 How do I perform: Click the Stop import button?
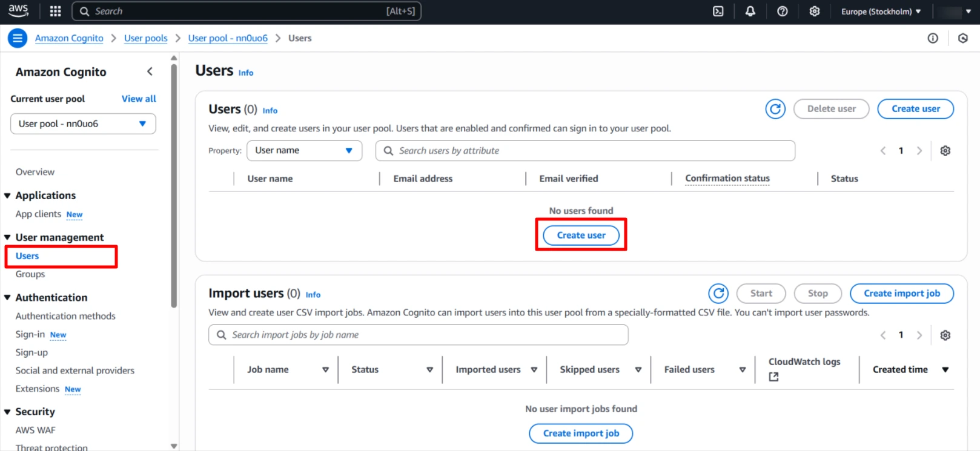click(x=818, y=294)
